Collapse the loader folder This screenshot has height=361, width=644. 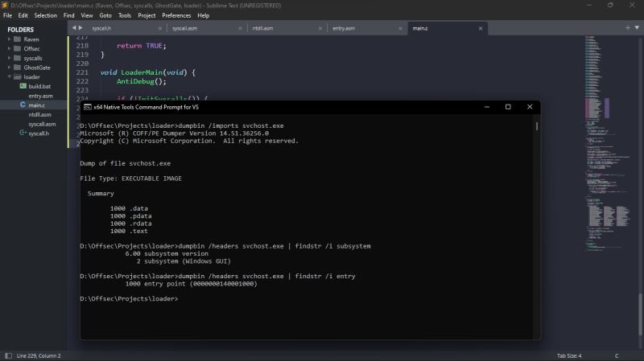(9, 76)
